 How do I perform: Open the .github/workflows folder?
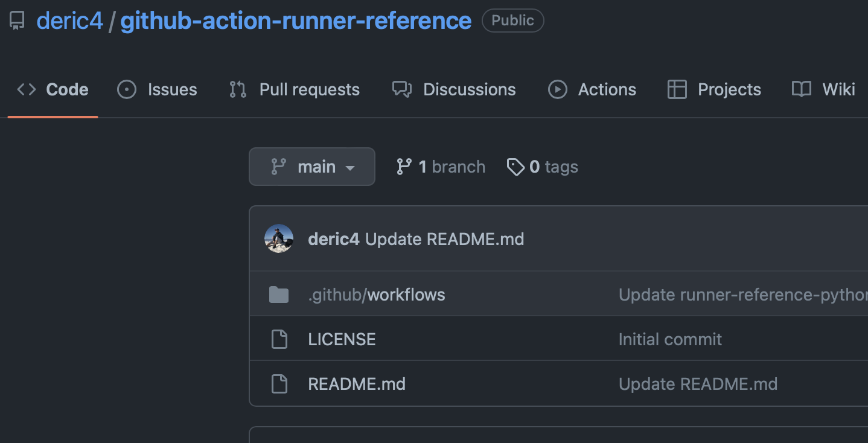click(x=377, y=295)
